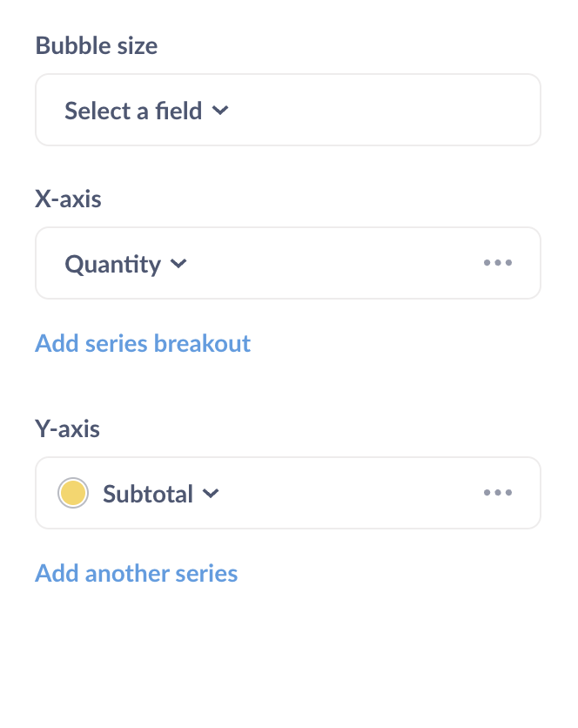578x728 pixels.
Task: Click the three-dot icon beside Quantity
Action: (498, 262)
